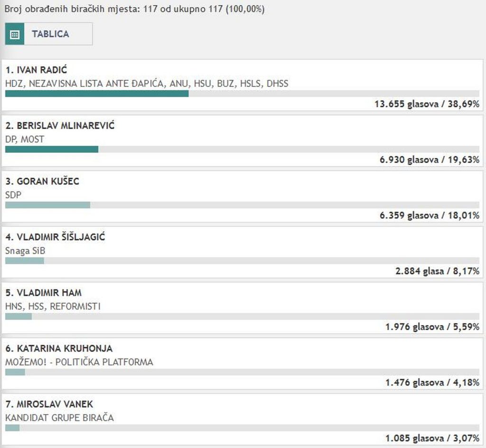Click party label MOŽEMO! - POLITIČKA PLATFORMA
The image size is (486, 448).
point(79,362)
